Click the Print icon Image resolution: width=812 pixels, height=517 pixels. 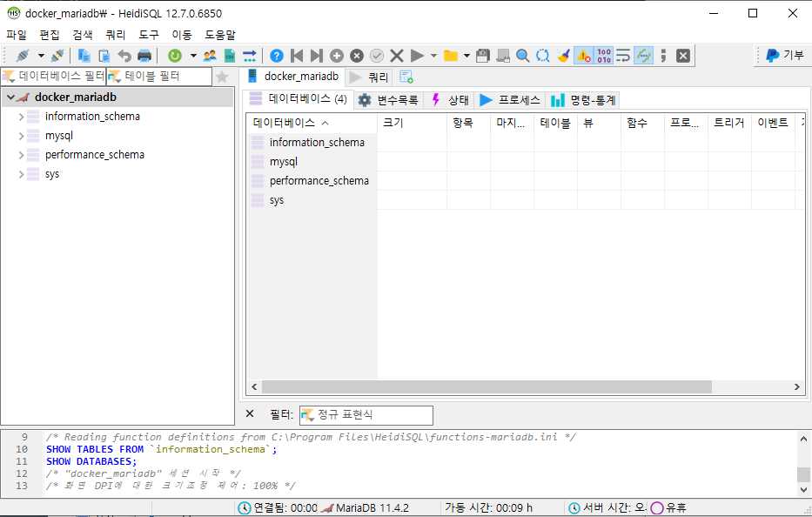(x=144, y=56)
